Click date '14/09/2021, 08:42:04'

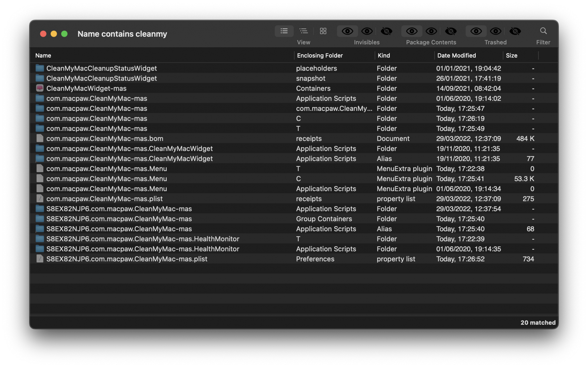pyautogui.click(x=469, y=88)
